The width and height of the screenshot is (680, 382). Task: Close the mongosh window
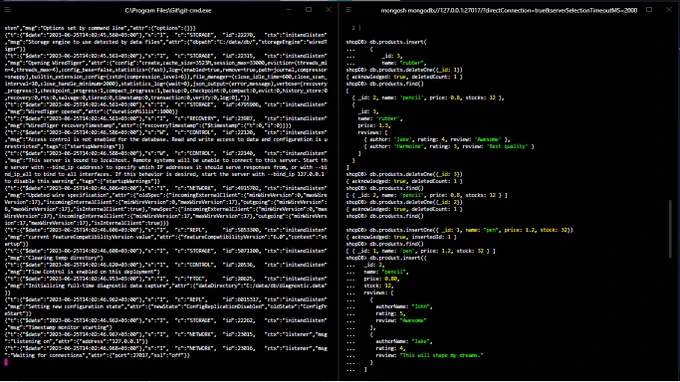(669, 10)
